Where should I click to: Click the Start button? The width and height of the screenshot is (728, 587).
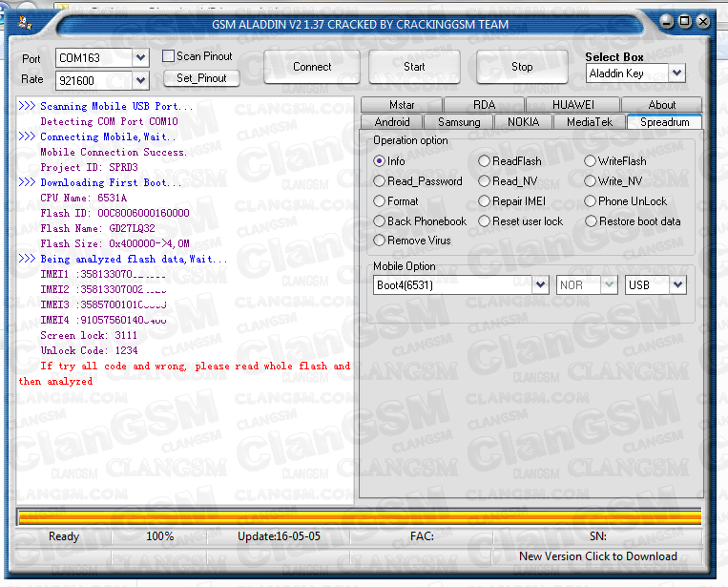[414, 67]
